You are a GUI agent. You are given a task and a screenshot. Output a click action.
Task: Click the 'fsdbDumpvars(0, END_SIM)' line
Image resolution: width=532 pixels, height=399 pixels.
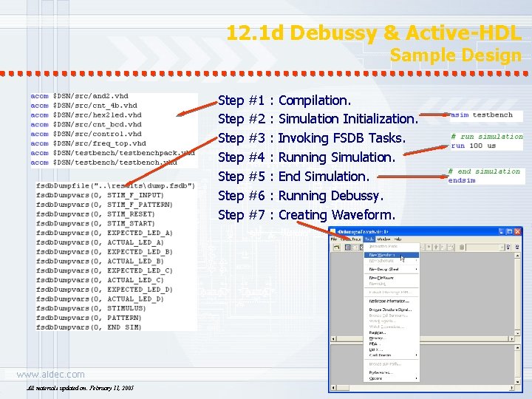click(89, 327)
